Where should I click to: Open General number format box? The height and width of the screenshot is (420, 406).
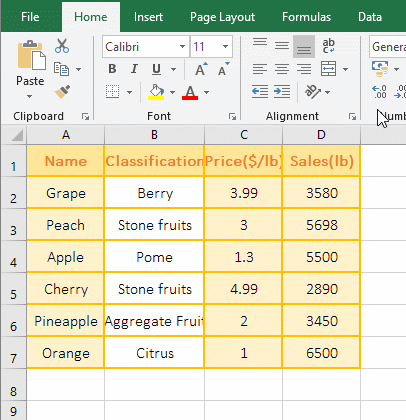(x=387, y=47)
